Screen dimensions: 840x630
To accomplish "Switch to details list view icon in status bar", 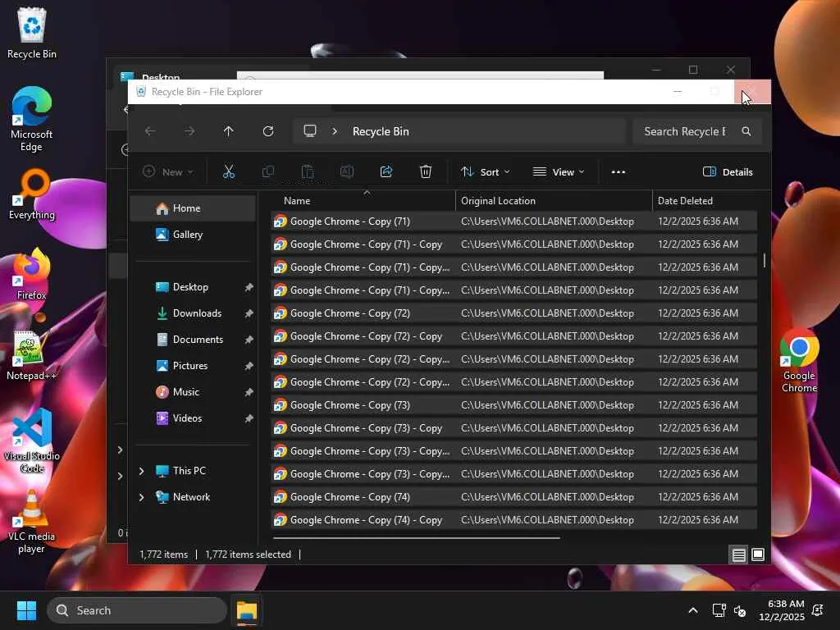I will click(x=739, y=555).
